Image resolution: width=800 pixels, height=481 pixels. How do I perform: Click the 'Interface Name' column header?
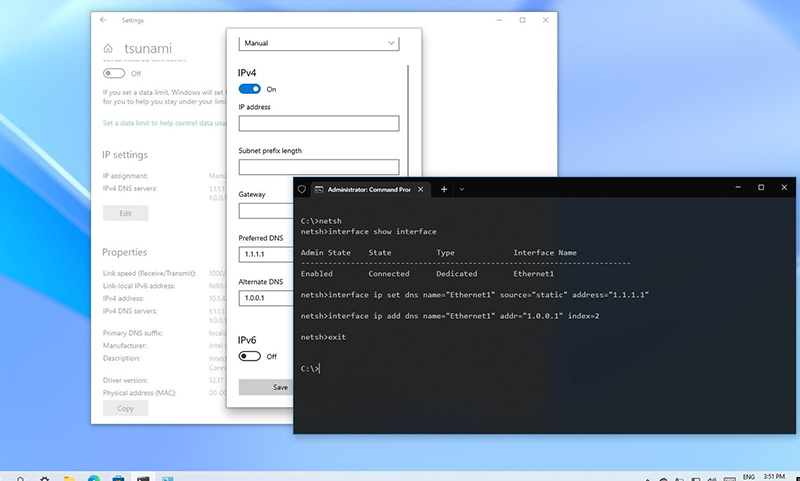pos(544,252)
